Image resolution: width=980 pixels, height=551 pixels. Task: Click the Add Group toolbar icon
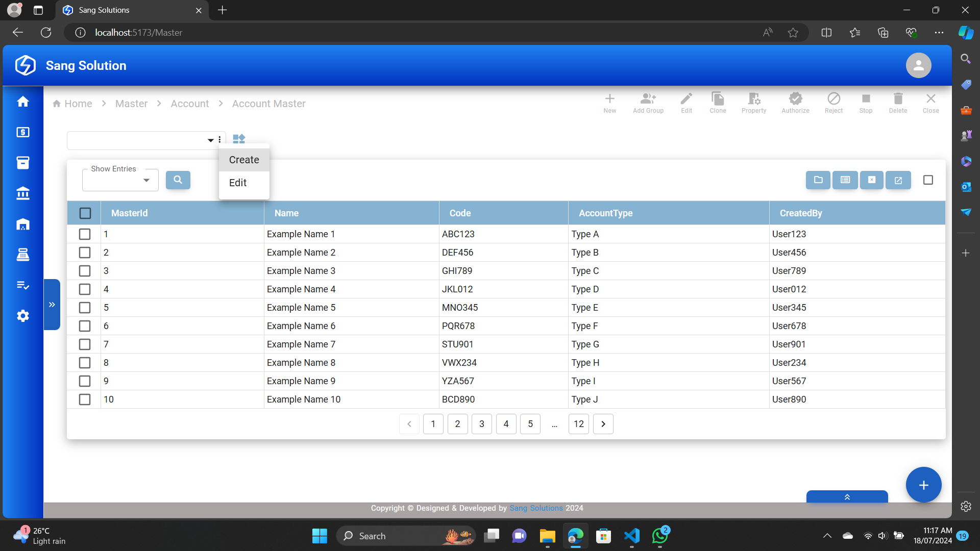648,103
